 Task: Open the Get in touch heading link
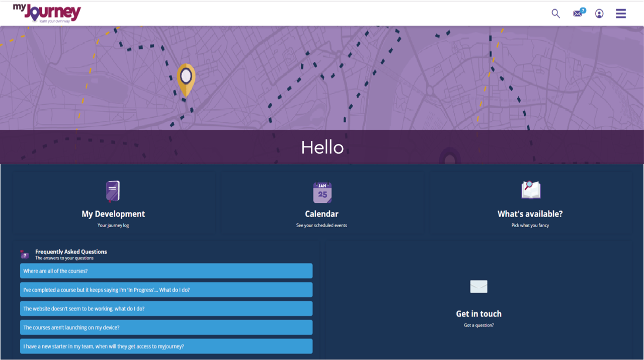pyautogui.click(x=478, y=314)
